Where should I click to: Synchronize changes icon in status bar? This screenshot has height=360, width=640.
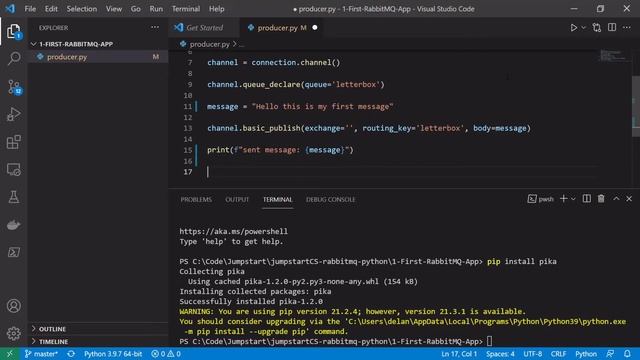tap(71, 354)
